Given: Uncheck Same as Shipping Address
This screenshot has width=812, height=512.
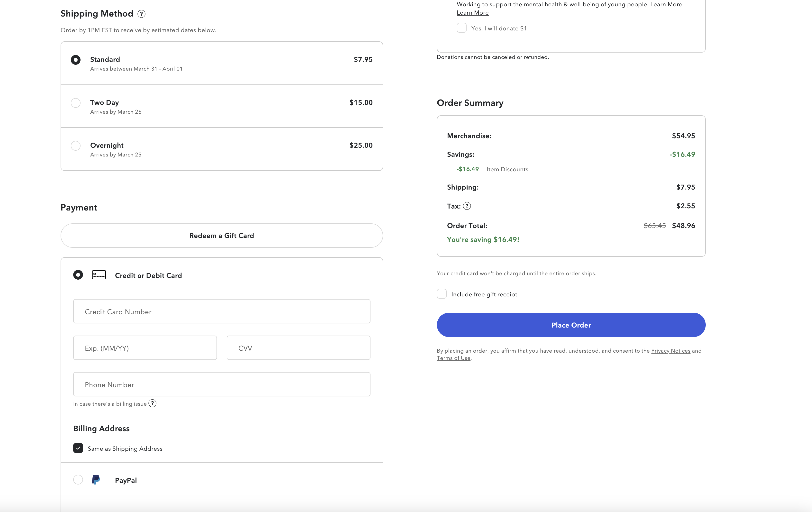Looking at the screenshot, I should tap(78, 448).
